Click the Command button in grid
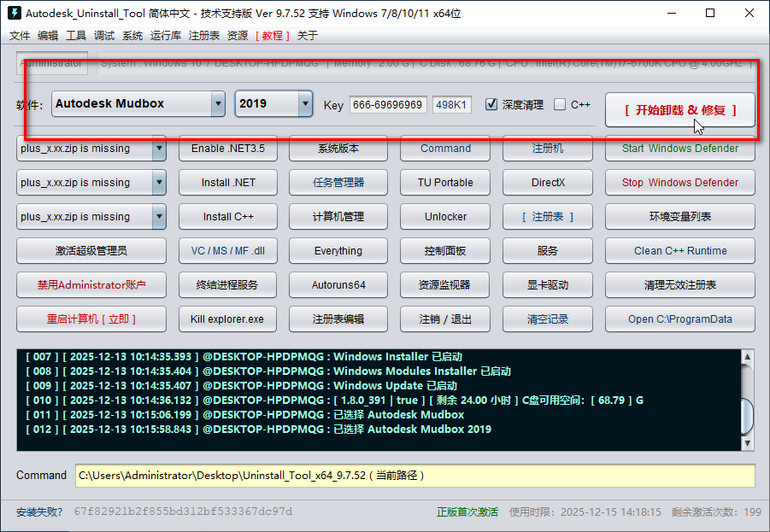The height and width of the screenshot is (532, 770). [445, 149]
